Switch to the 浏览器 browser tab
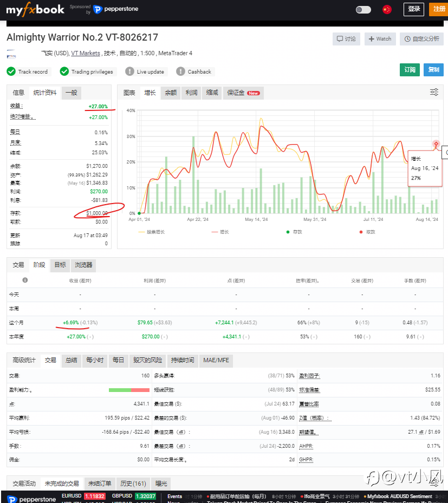This screenshot has height=503, width=448. click(83, 265)
